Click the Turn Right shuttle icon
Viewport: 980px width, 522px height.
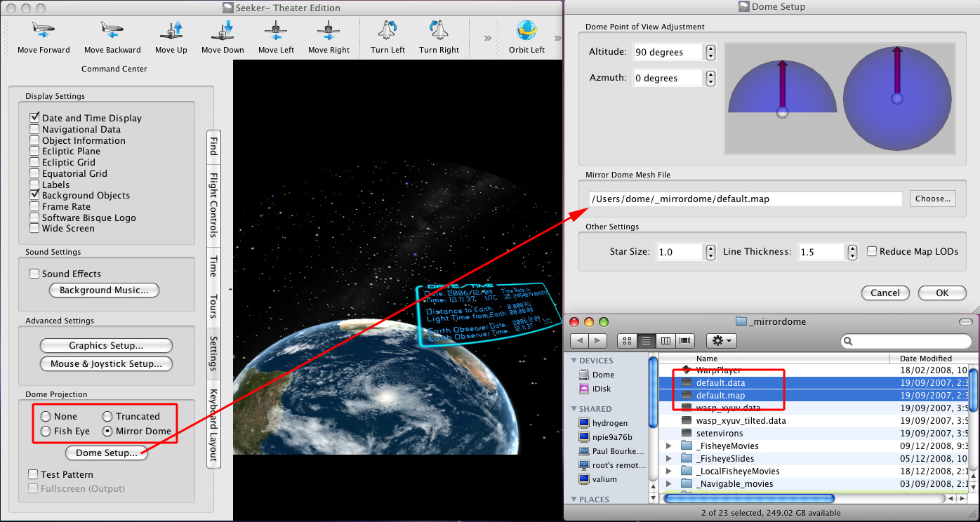coord(439,31)
